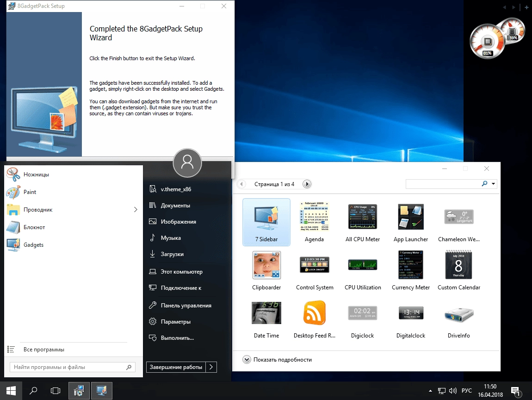Open the gadget search options dropdown
532x400 pixels.
click(x=493, y=184)
